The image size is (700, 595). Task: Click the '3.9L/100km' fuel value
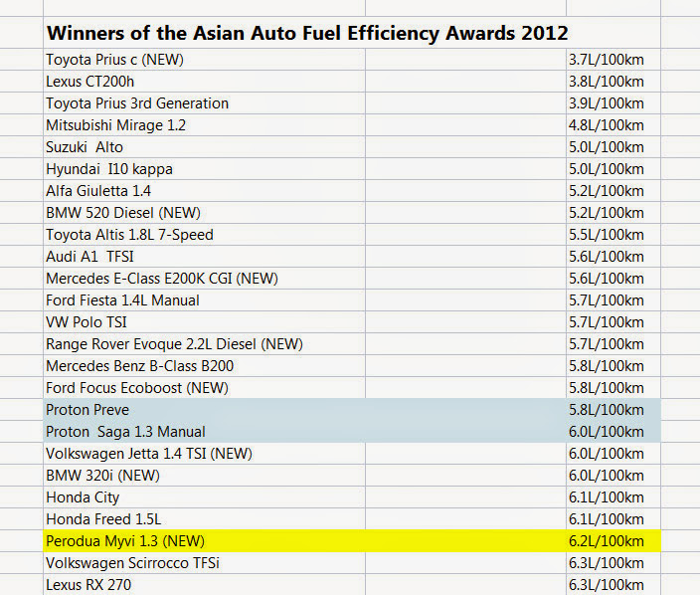pos(613,103)
